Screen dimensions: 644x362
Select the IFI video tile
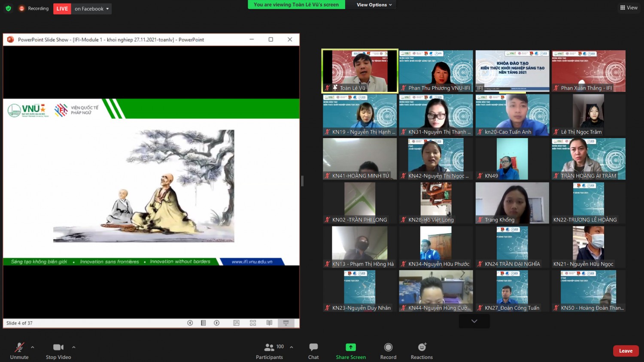click(512, 71)
